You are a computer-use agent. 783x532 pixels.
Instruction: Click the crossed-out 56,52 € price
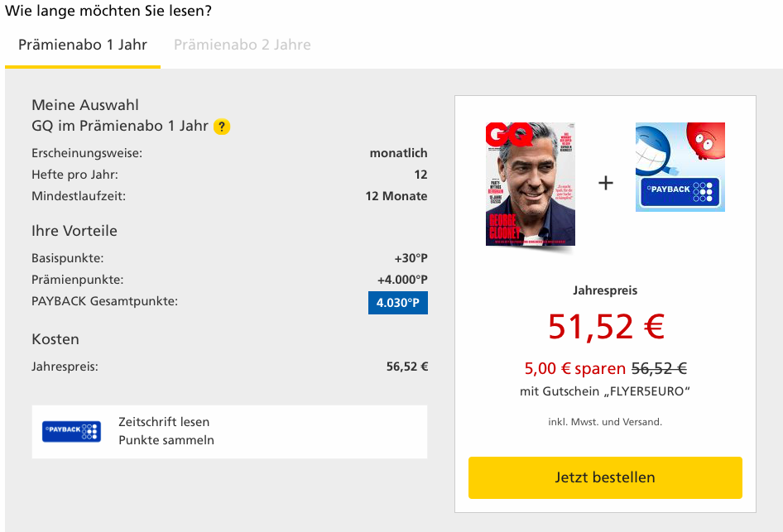point(659,369)
